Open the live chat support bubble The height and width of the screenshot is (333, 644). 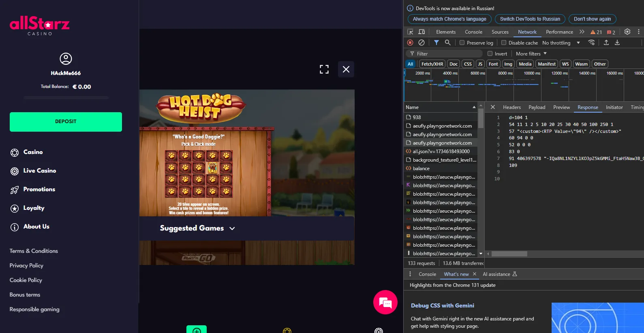[385, 302]
